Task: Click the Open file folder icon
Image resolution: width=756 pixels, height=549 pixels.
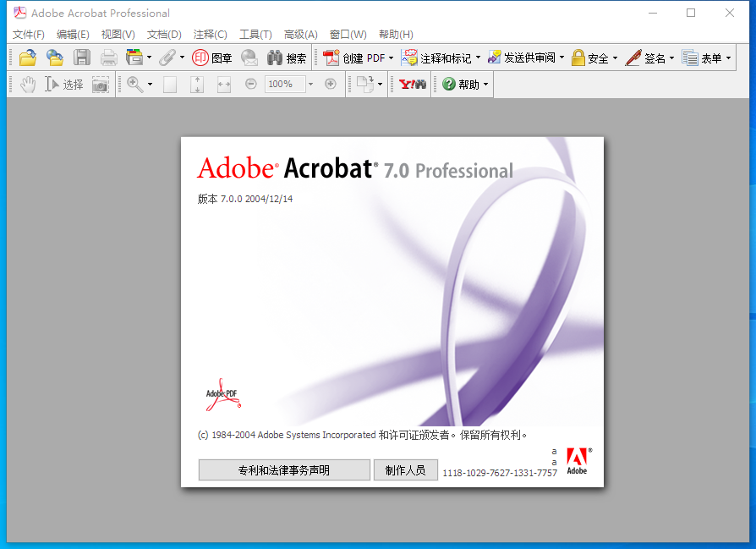Action: pyautogui.click(x=28, y=58)
